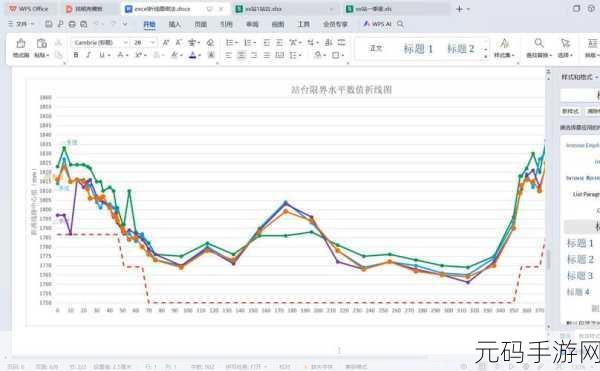Close the active docx document tab
The height and width of the screenshot is (371, 600).
pyautogui.click(x=221, y=8)
